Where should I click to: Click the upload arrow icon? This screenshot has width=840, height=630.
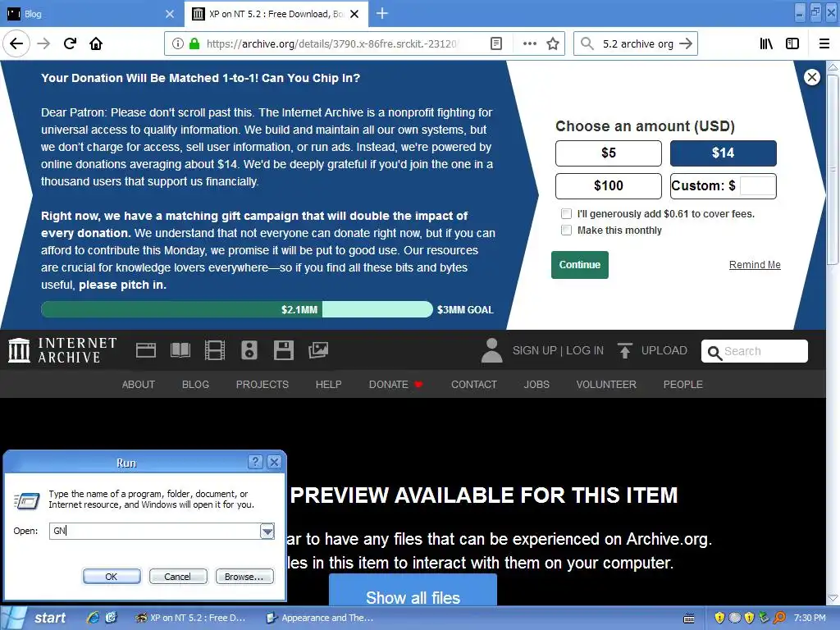pyautogui.click(x=624, y=350)
